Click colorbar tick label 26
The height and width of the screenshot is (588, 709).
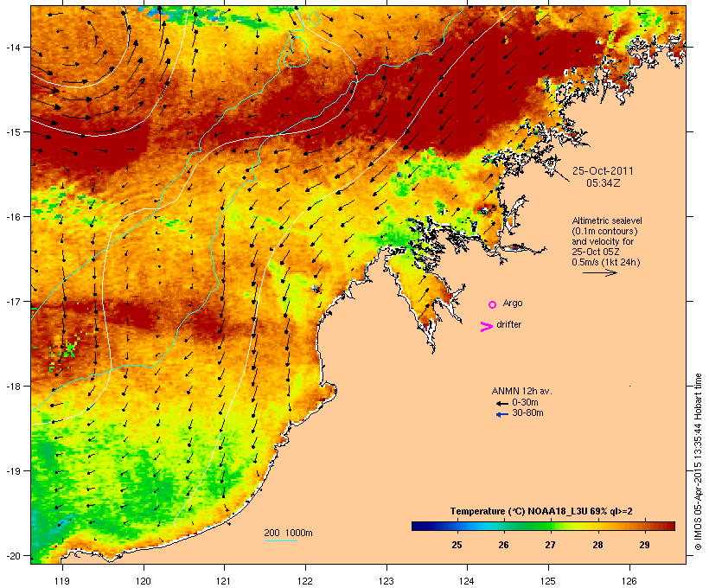(503, 545)
